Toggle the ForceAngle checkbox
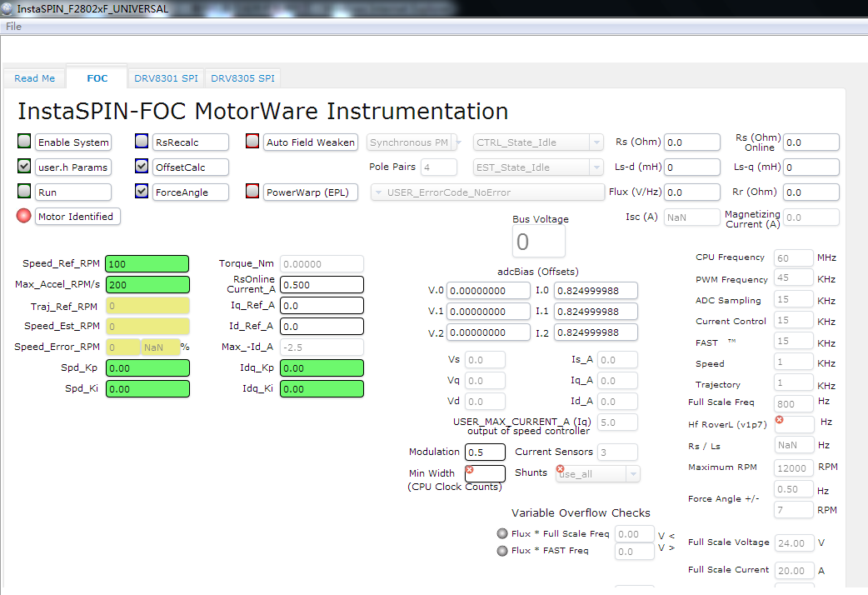This screenshot has height=595, width=868. point(142,191)
